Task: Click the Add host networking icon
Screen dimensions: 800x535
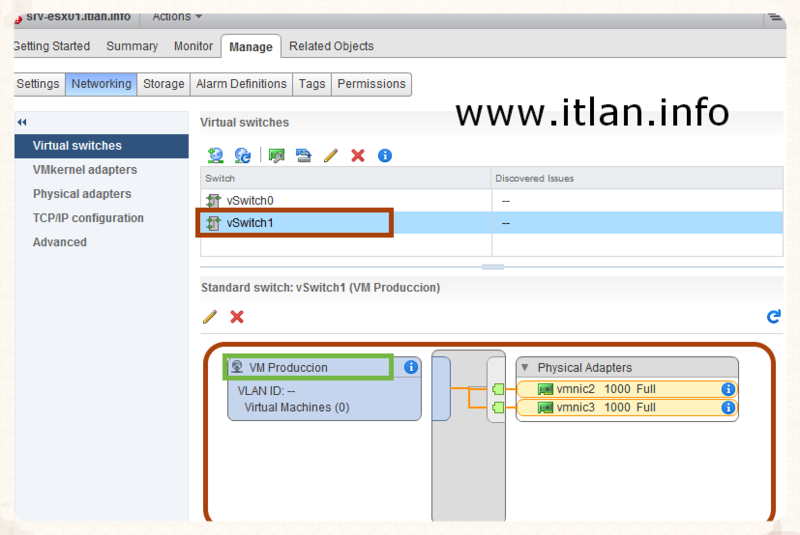Action: (215, 155)
